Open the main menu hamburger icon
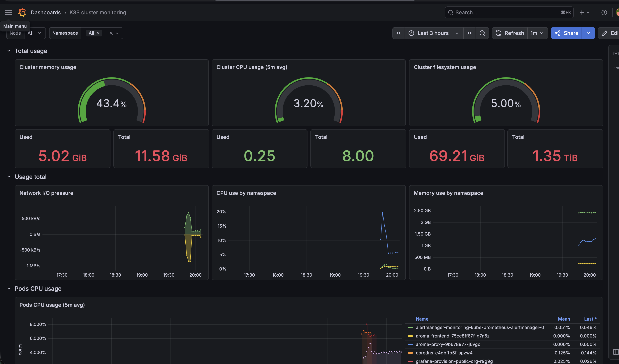This screenshot has width=619, height=364. point(8,13)
